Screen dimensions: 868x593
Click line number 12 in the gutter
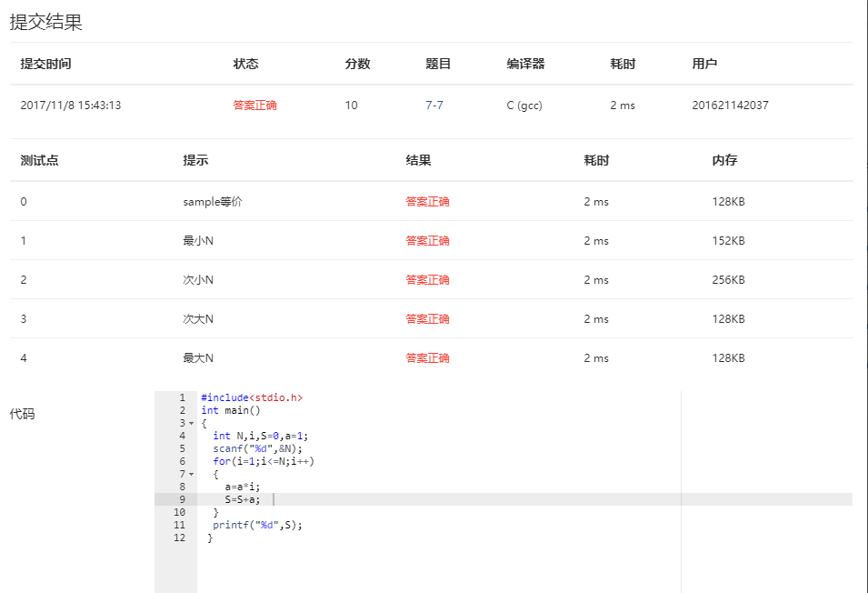[179, 538]
